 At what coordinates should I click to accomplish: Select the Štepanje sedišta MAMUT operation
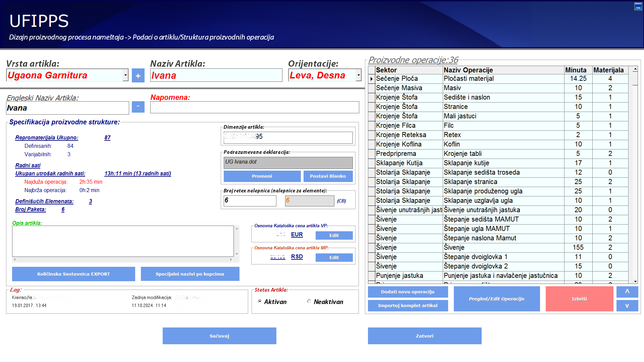point(503,220)
